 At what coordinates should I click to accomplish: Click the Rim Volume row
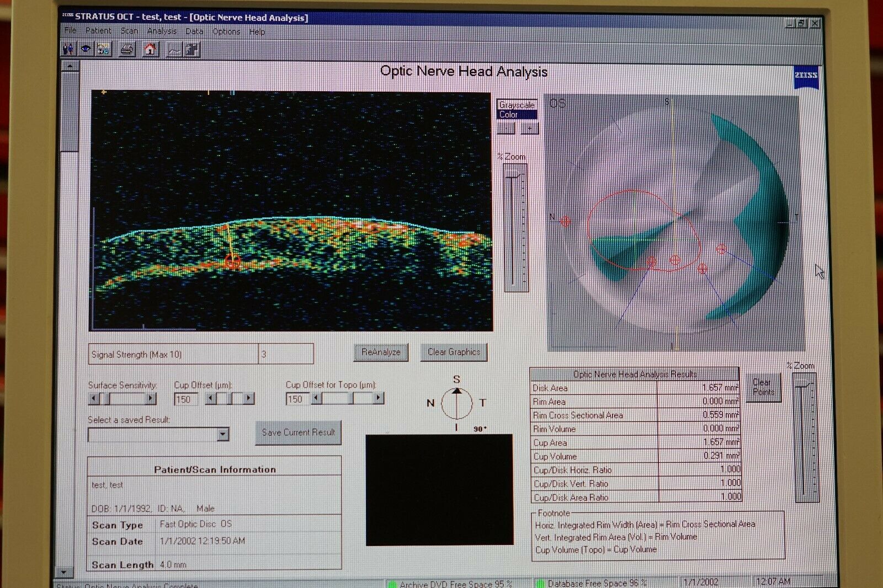coord(635,429)
